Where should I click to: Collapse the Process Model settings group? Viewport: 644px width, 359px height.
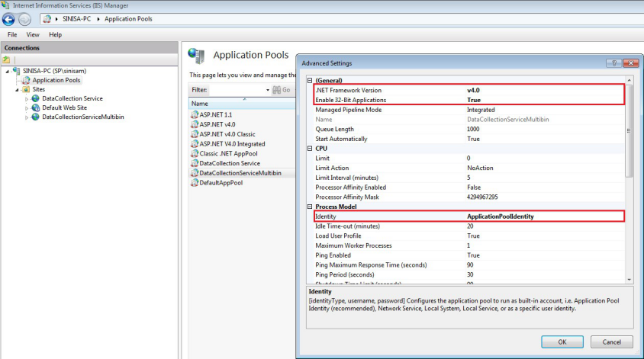click(x=310, y=207)
